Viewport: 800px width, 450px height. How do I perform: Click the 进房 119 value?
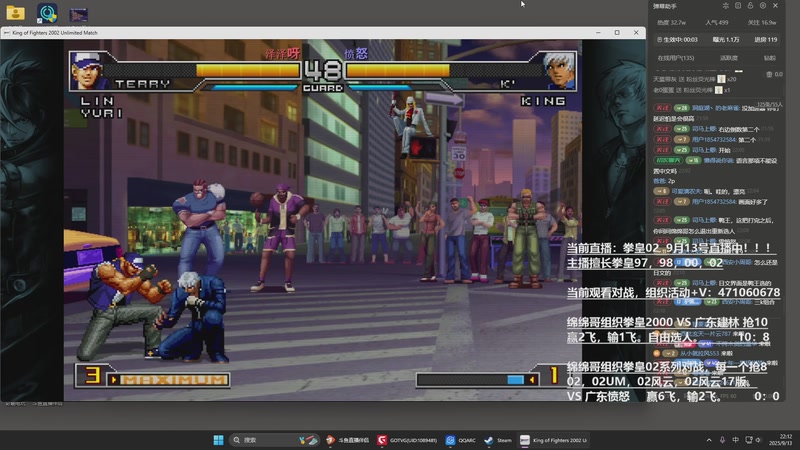pyautogui.click(x=766, y=39)
